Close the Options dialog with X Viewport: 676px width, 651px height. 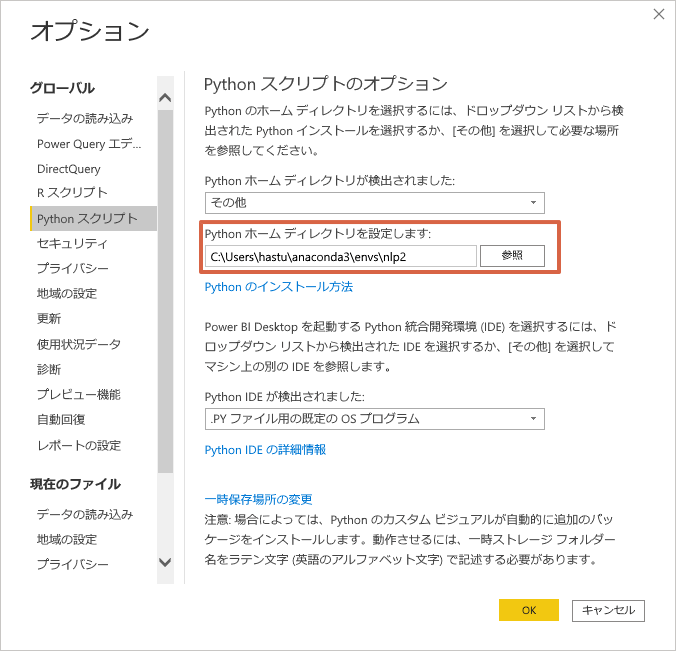point(659,14)
